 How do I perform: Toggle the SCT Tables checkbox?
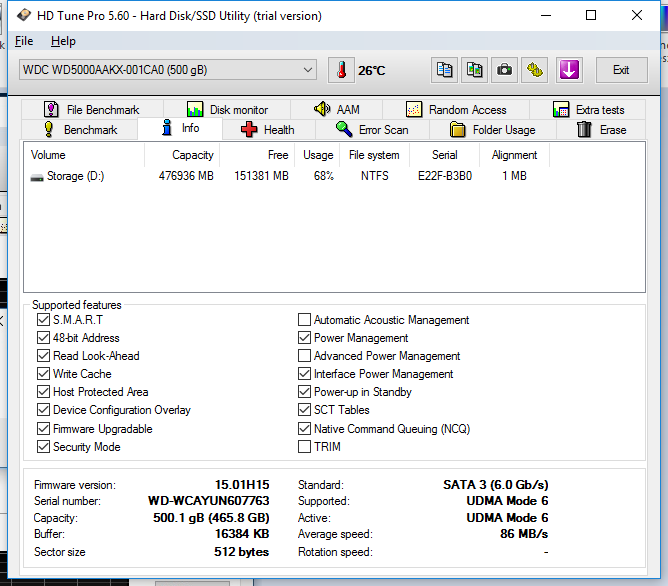coord(304,410)
